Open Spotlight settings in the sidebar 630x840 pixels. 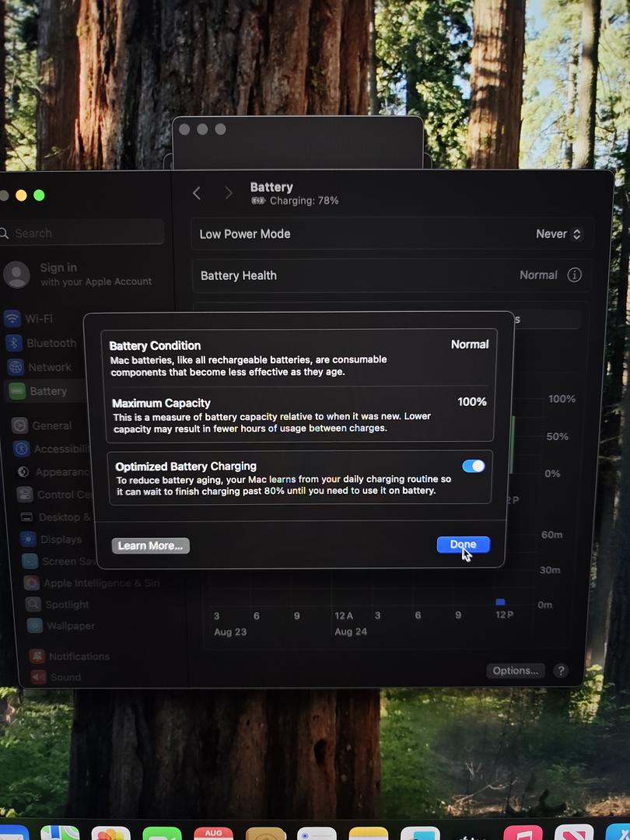click(58, 604)
